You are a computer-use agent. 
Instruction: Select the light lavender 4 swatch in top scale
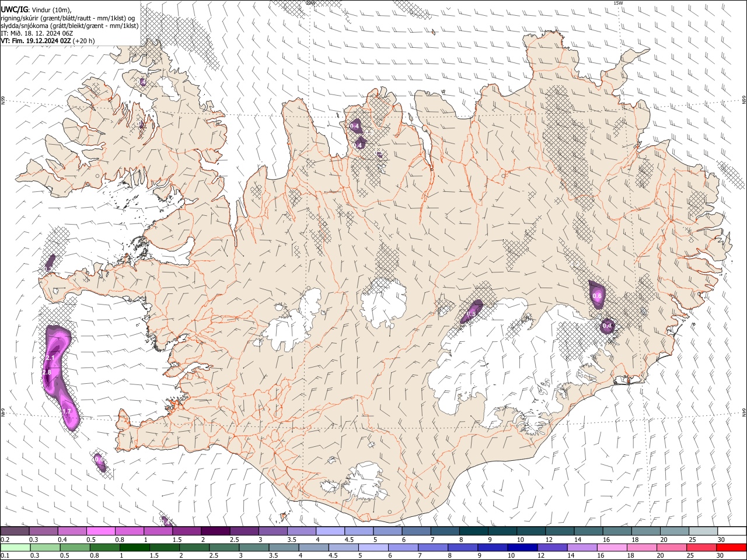point(330,531)
